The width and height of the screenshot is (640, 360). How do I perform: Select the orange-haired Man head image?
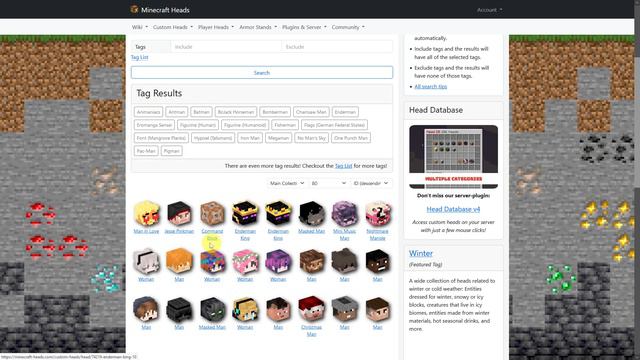(x=179, y=261)
